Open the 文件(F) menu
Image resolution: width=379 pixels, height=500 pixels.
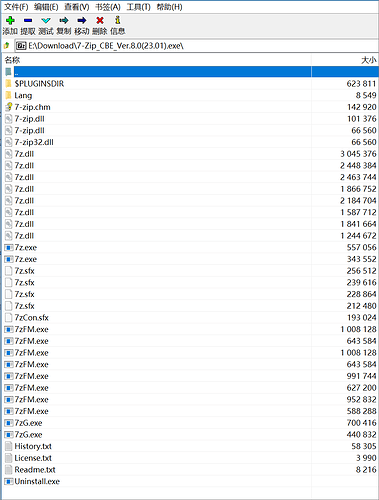(16, 7)
